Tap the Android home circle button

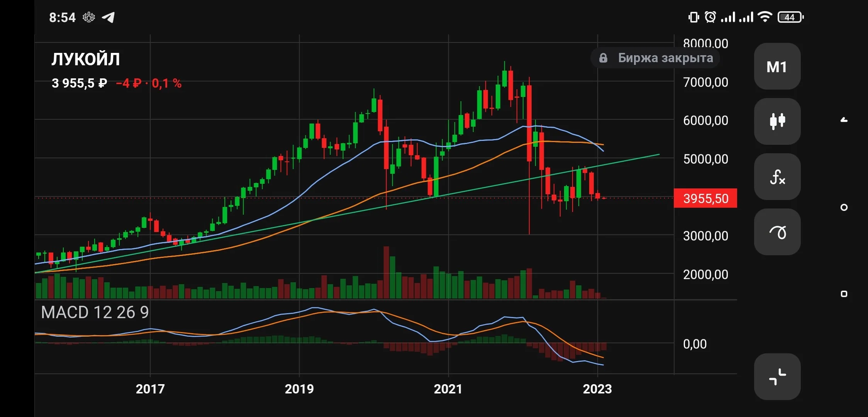844,207
